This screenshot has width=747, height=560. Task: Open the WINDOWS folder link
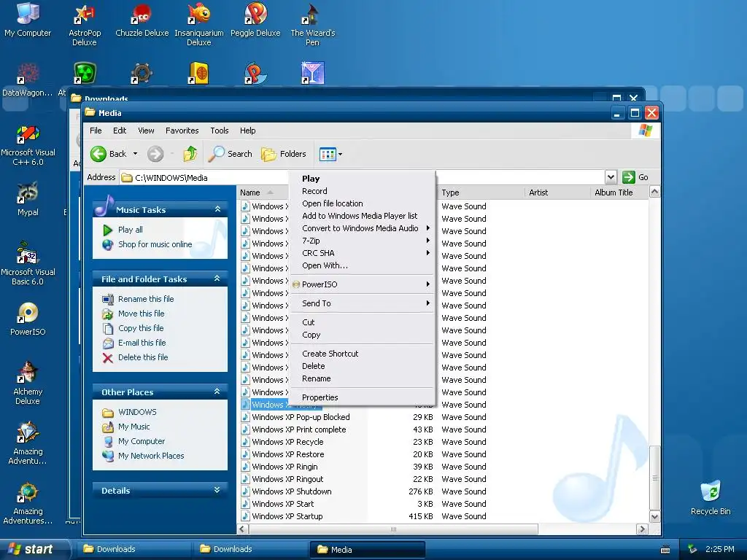click(x=137, y=412)
